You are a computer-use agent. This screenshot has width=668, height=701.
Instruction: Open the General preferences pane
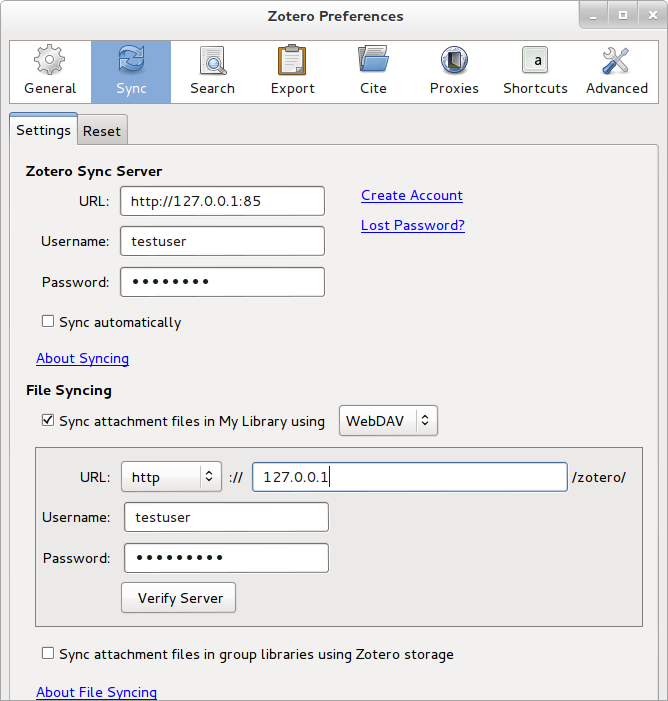click(50, 72)
